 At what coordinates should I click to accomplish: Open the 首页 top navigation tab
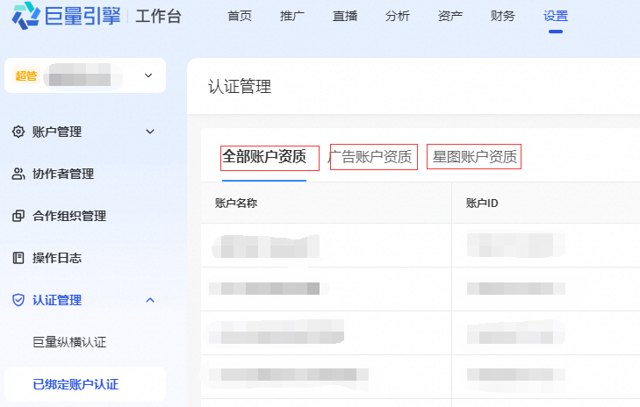[x=240, y=16]
